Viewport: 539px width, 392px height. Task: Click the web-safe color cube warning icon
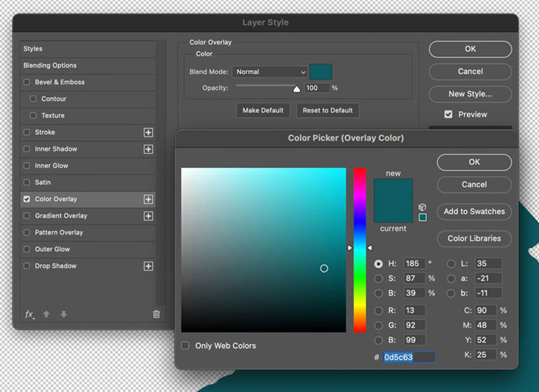pos(423,207)
